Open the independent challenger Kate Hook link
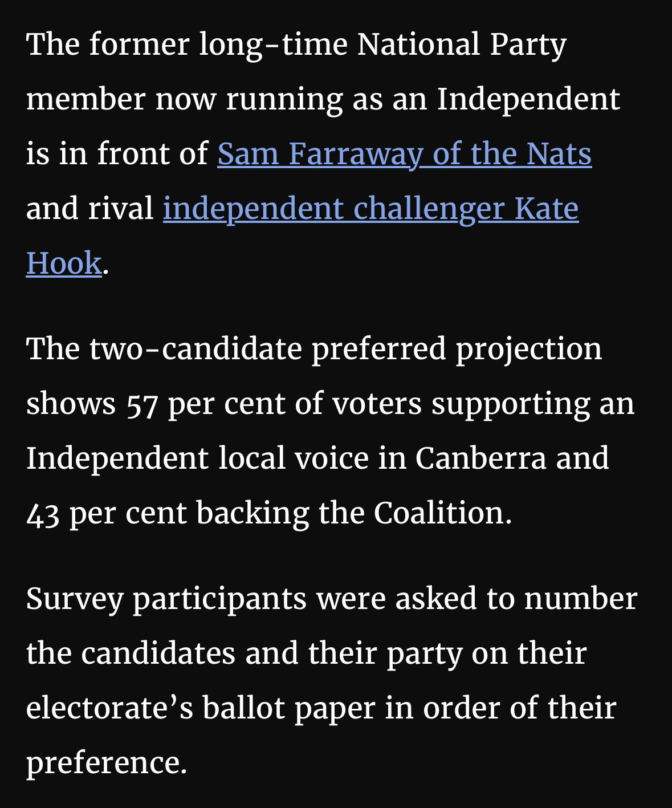Screen dimensions: 672x808 pyautogui.click(x=370, y=209)
